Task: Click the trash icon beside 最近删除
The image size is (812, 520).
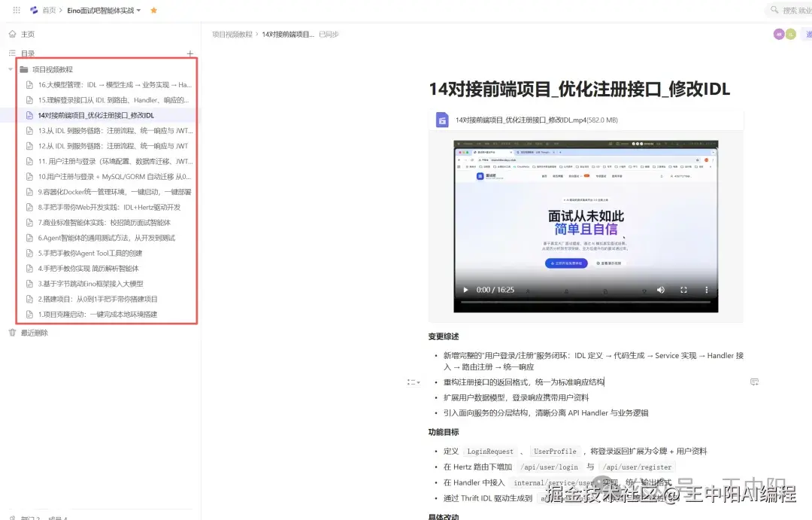Action: 13,333
